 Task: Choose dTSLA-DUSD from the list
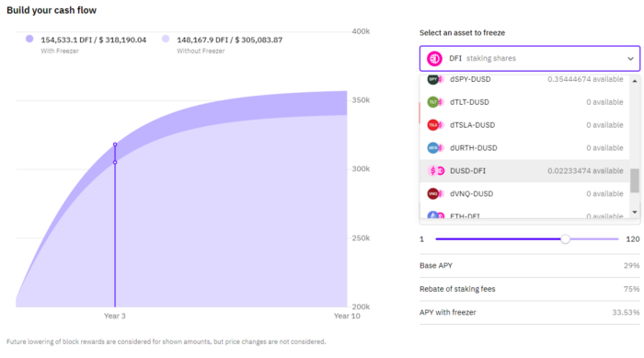(x=525, y=125)
